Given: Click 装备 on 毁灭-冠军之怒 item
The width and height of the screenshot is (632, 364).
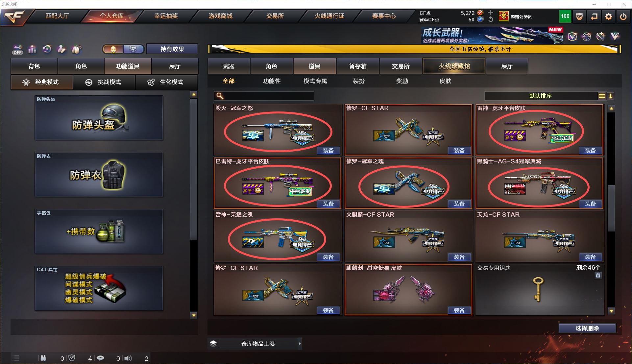Looking at the screenshot, I should tap(328, 151).
